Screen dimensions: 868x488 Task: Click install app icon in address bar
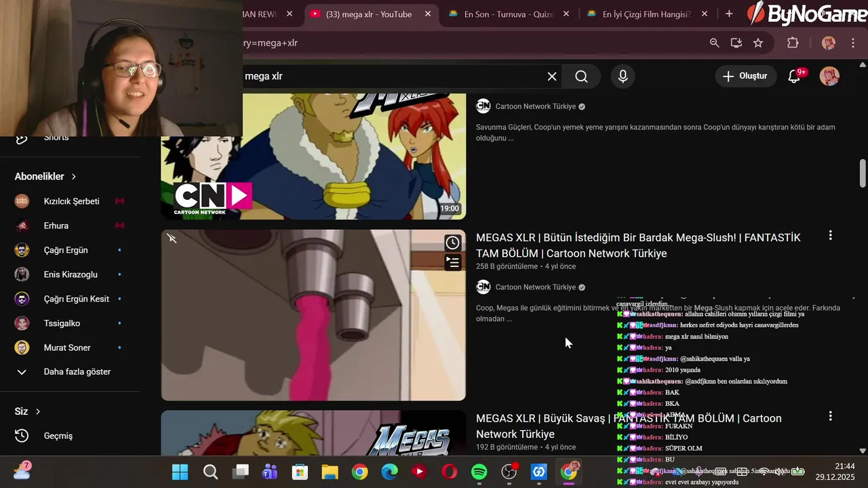click(x=736, y=43)
